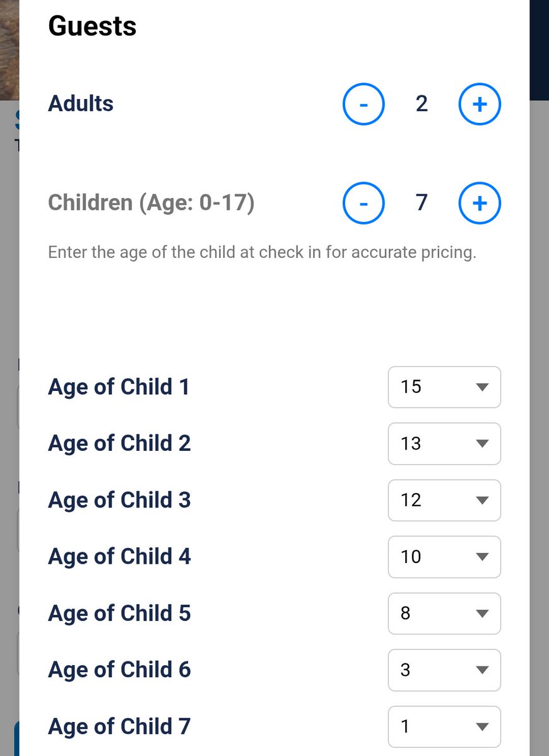Open Age of Child 5 dropdown
549x756 pixels.
coord(444,614)
